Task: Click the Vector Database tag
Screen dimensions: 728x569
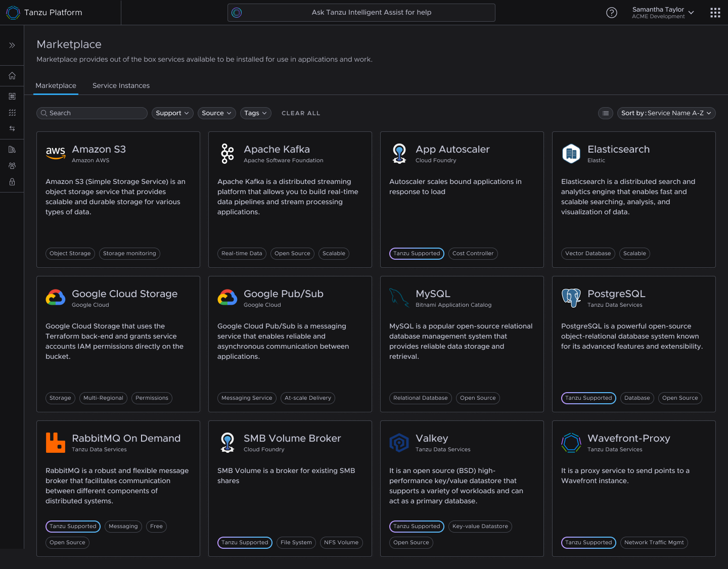Action: pos(588,254)
